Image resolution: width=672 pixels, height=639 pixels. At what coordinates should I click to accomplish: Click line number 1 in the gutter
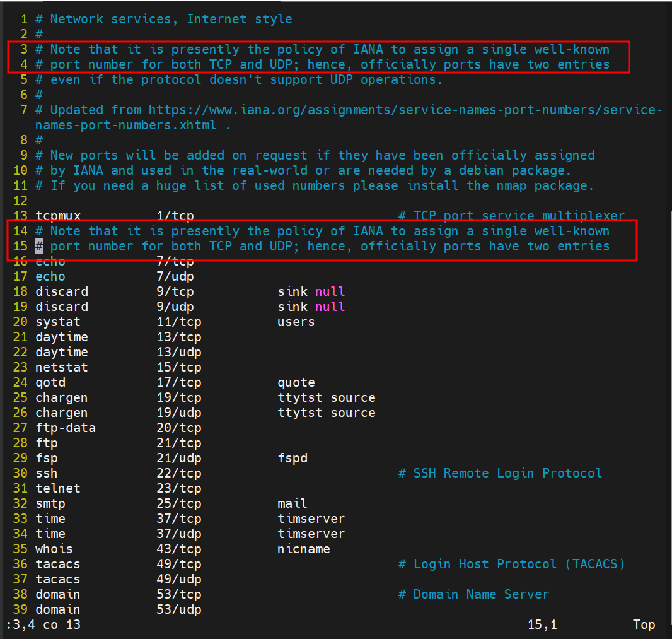tap(23, 19)
